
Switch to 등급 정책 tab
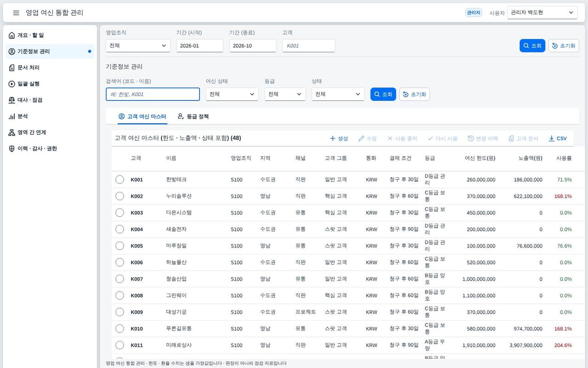coord(193,116)
